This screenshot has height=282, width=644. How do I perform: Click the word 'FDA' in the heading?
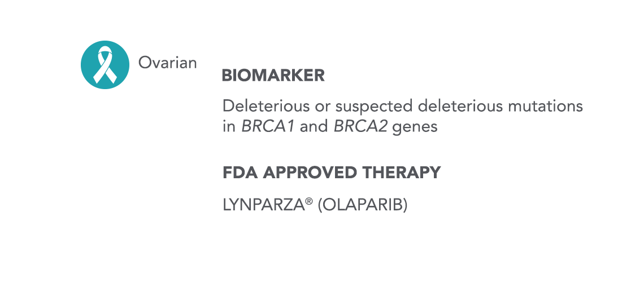tap(240, 173)
